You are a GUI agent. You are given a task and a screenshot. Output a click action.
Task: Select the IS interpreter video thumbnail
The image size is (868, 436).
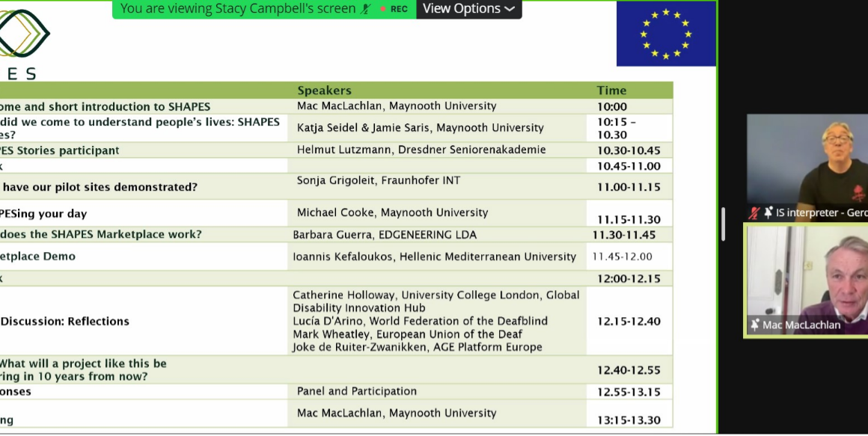coord(807,168)
